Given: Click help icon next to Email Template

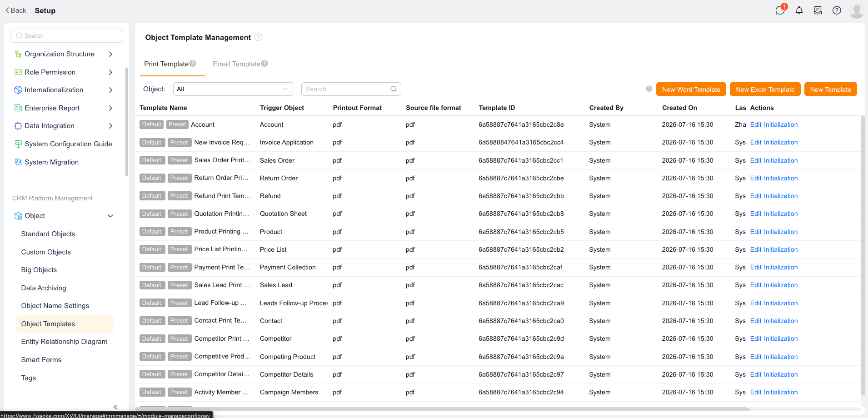Looking at the screenshot, I should click(x=264, y=64).
